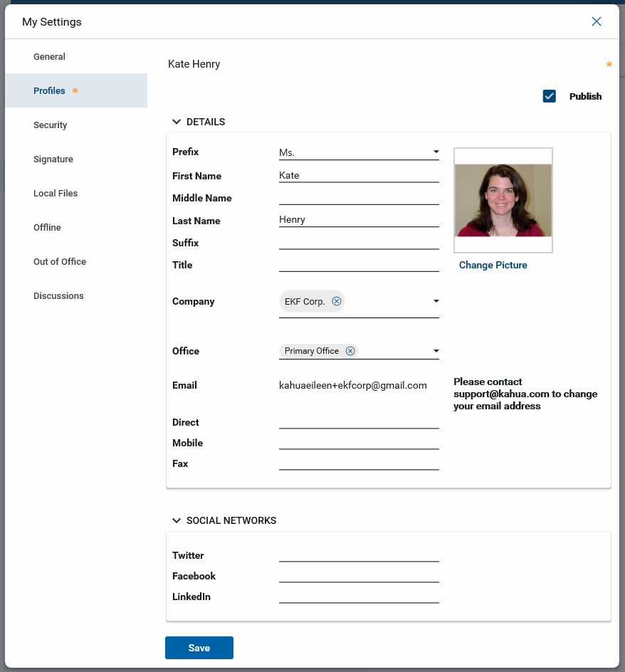This screenshot has width=625, height=672.
Task: Switch to the General tab
Action: tap(49, 56)
